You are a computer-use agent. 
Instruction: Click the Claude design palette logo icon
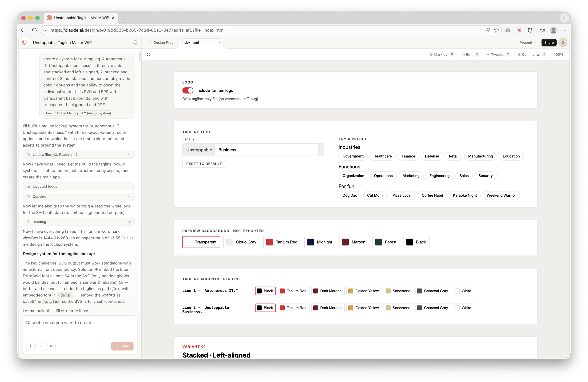coord(25,43)
